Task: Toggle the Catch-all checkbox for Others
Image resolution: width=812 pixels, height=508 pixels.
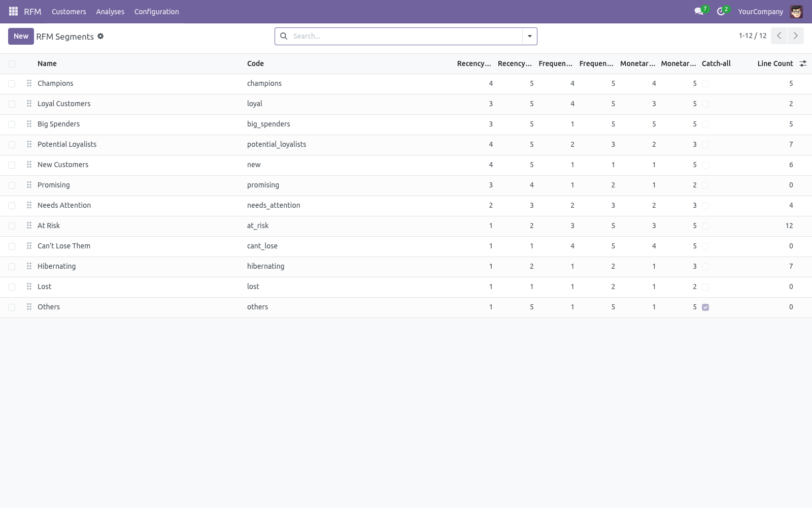Action: tap(705, 307)
